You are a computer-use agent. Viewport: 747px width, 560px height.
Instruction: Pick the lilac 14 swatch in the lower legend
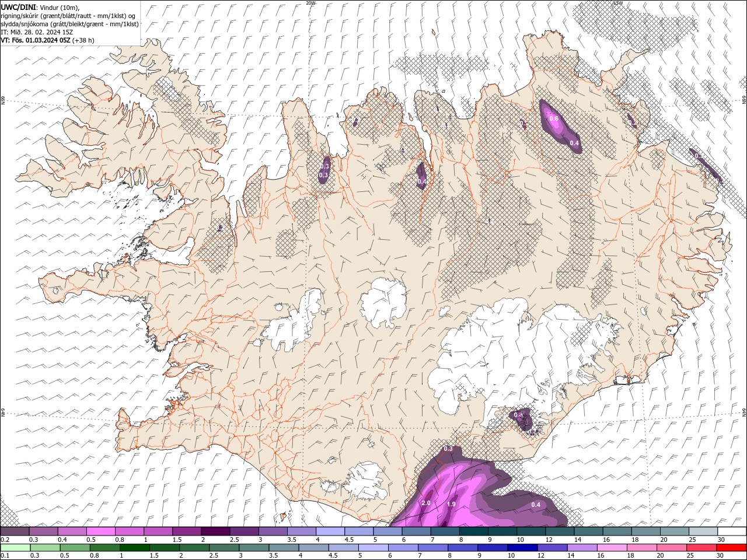[581, 547]
